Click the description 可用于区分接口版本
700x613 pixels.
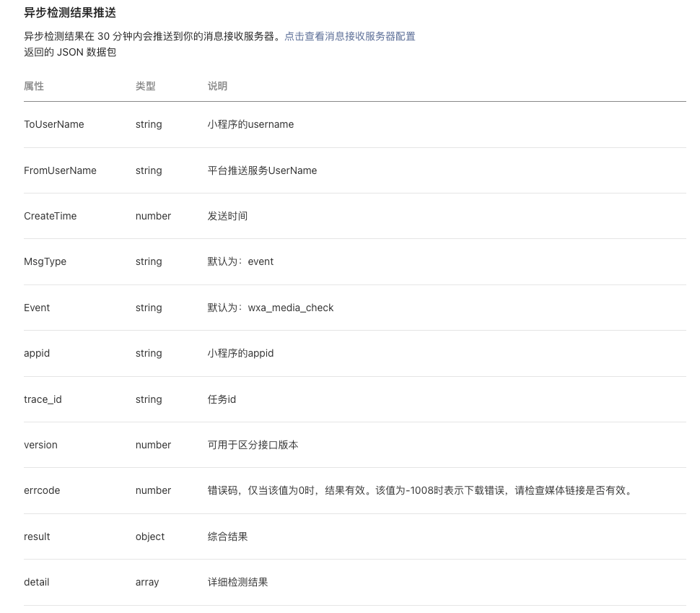253,445
